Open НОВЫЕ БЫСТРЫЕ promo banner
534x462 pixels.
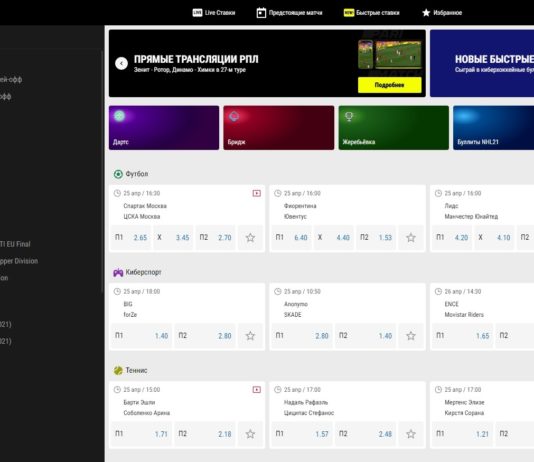click(482, 63)
